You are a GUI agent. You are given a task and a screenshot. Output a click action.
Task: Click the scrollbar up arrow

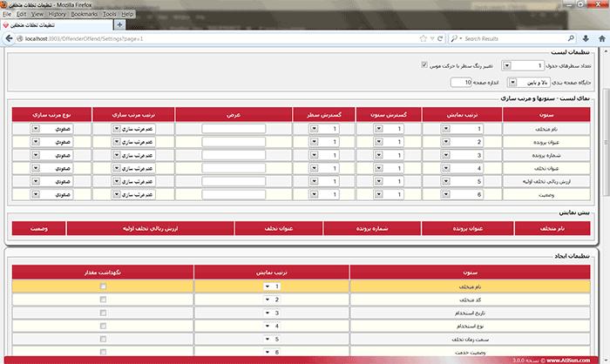tap(606, 51)
